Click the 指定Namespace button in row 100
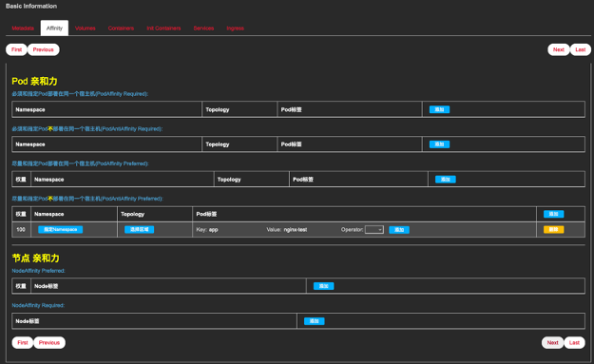 (60, 230)
